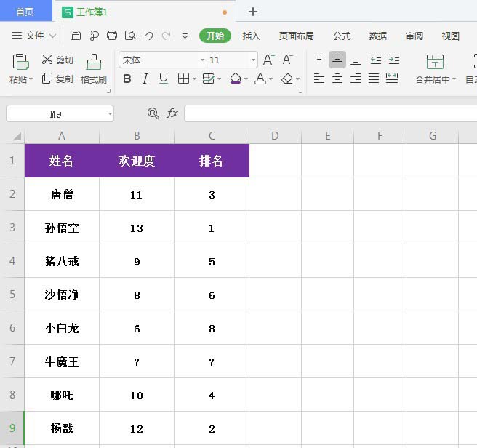Open the 文件 menu
The image size is (477, 448).
tap(28, 36)
